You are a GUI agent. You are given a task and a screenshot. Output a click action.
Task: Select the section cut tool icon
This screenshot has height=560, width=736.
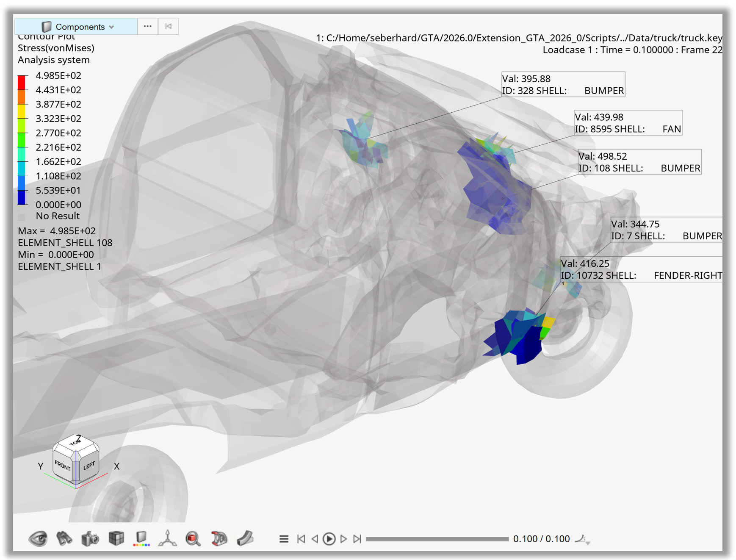(245, 538)
